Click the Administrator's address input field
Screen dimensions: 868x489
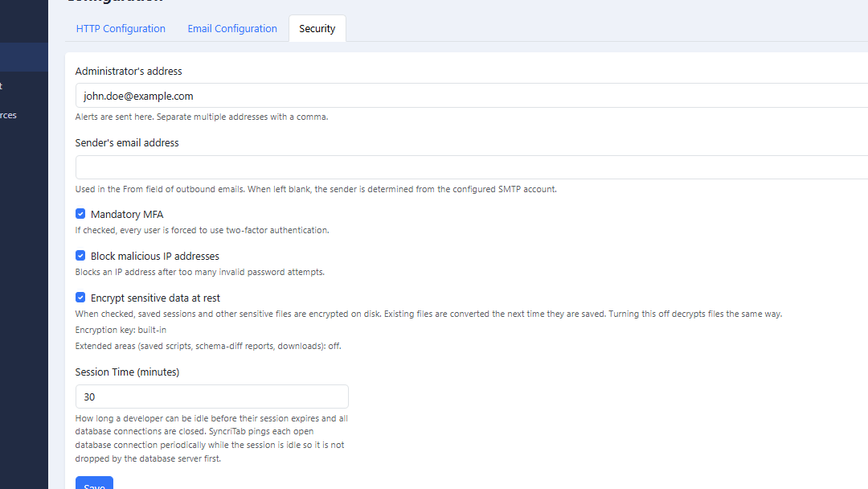[x=472, y=96]
